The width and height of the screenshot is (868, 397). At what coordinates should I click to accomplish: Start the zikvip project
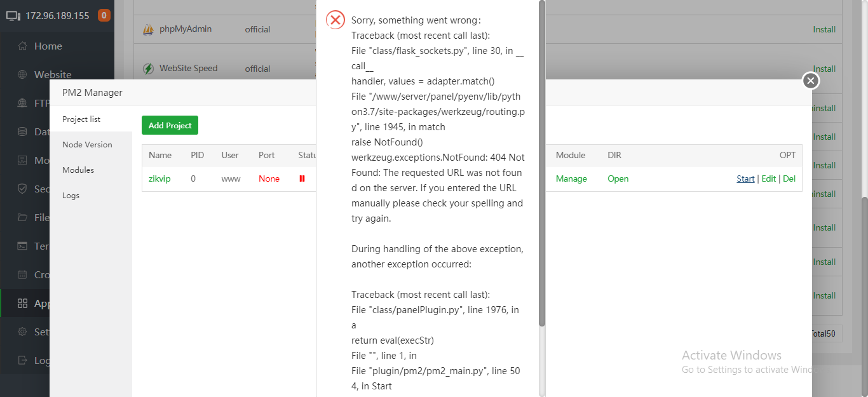tap(745, 179)
